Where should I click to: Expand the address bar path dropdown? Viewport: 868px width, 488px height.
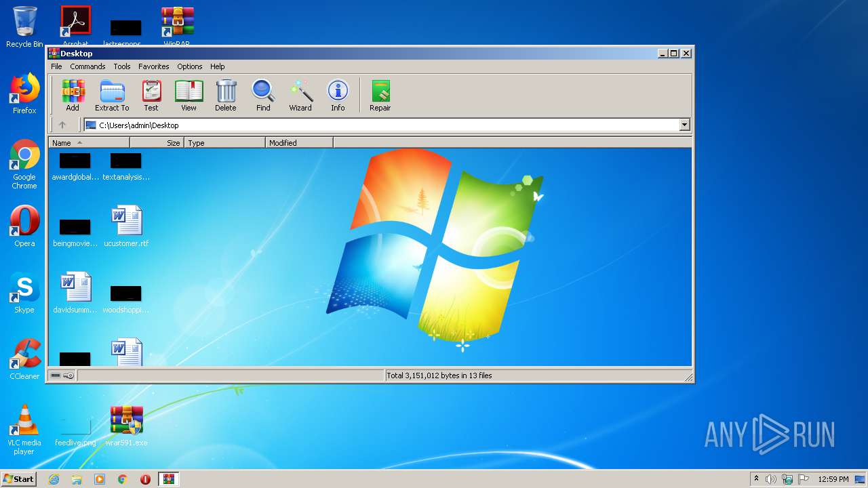(684, 125)
